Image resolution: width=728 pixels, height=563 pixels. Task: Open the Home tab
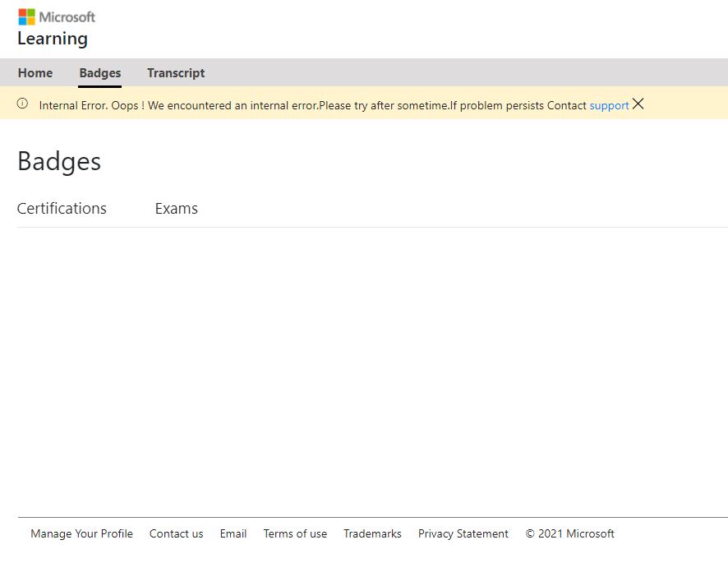[35, 73]
